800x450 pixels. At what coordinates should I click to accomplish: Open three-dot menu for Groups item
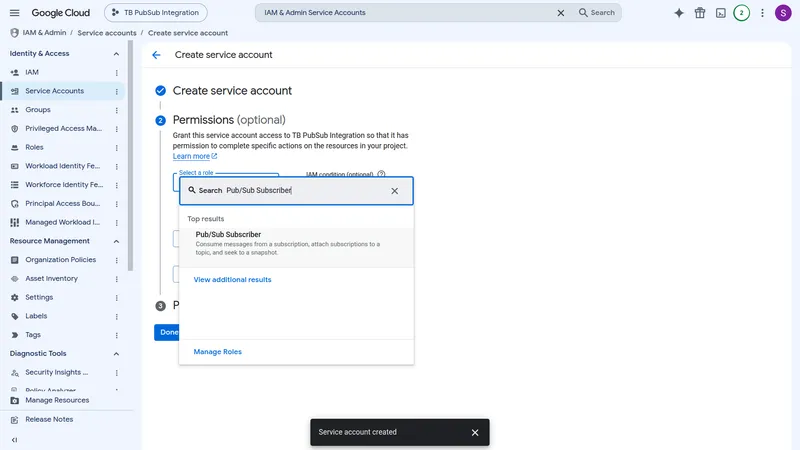116,110
